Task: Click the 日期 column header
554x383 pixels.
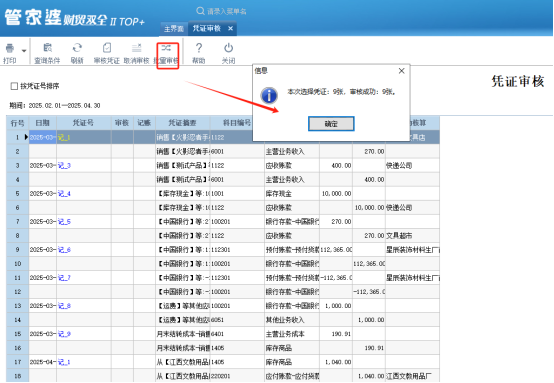Action: [x=42, y=123]
